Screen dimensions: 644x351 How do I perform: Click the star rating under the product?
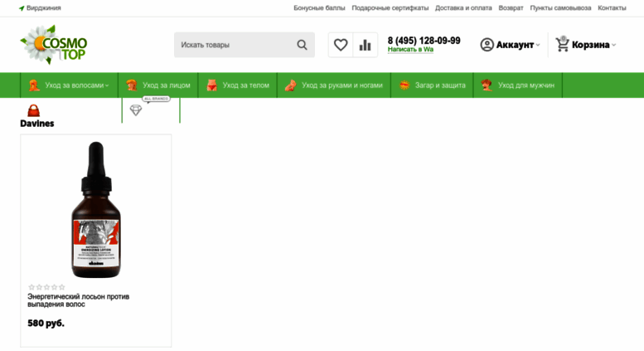tap(46, 287)
